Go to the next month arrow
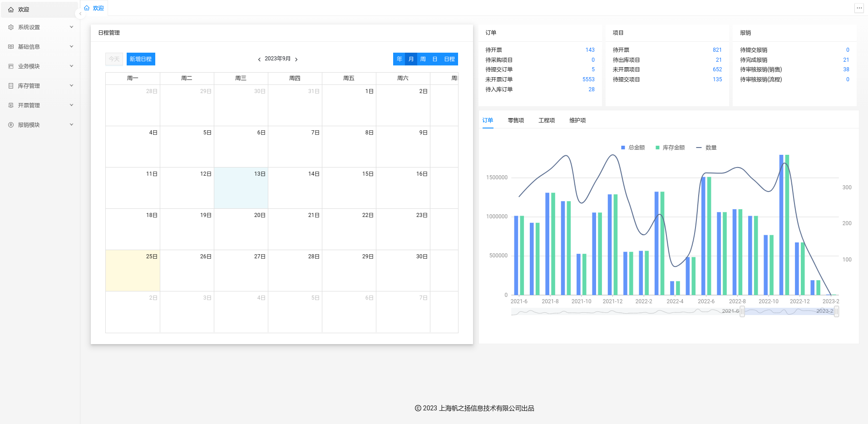 [x=296, y=59]
